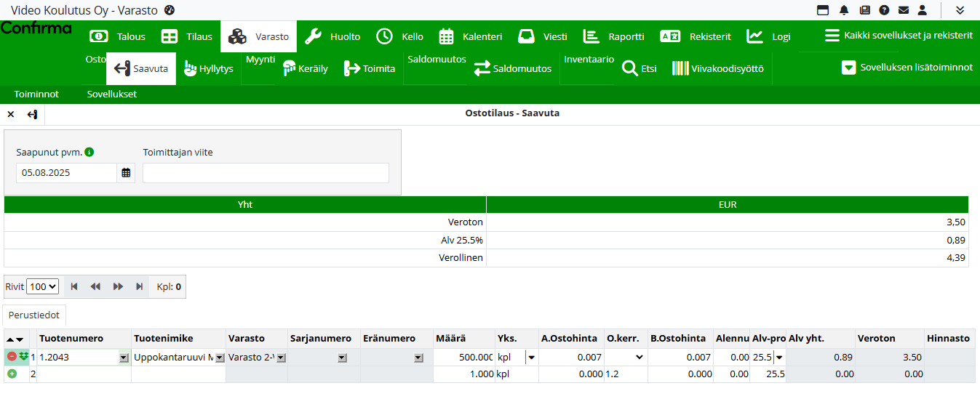Click the notifications bell icon
This screenshot has width=980, height=399.
pos(844,10)
